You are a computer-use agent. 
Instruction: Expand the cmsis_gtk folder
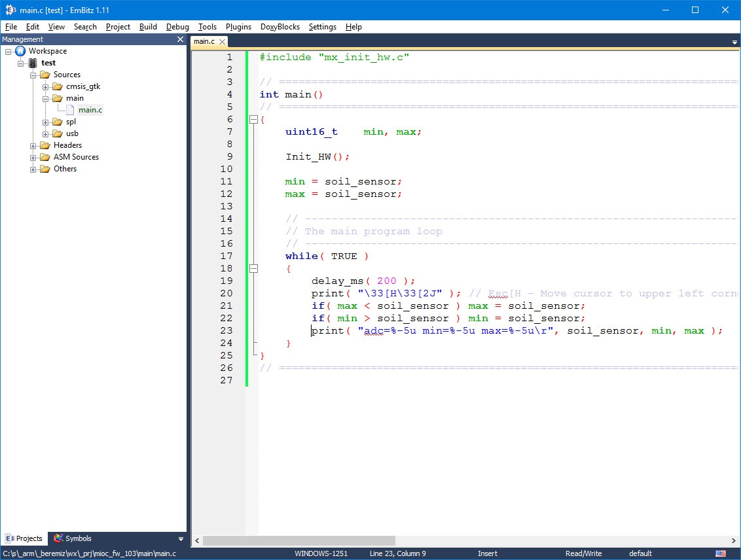(46, 86)
